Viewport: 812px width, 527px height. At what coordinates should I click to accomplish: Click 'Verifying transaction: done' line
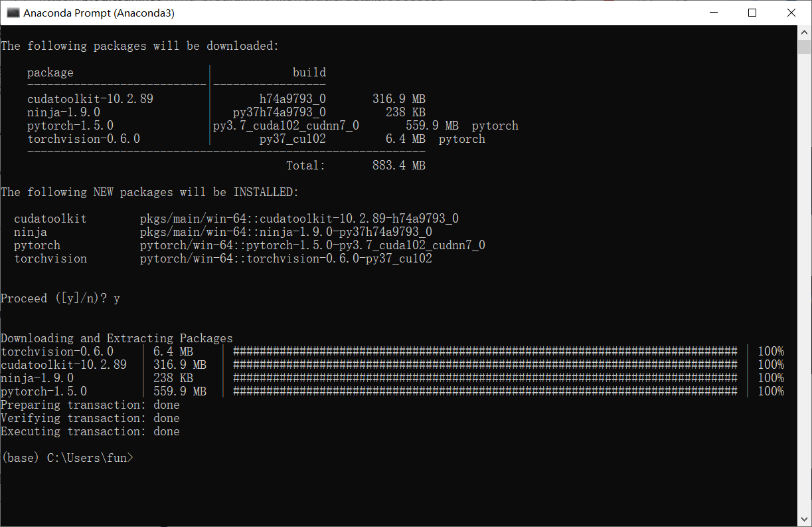(x=90, y=418)
